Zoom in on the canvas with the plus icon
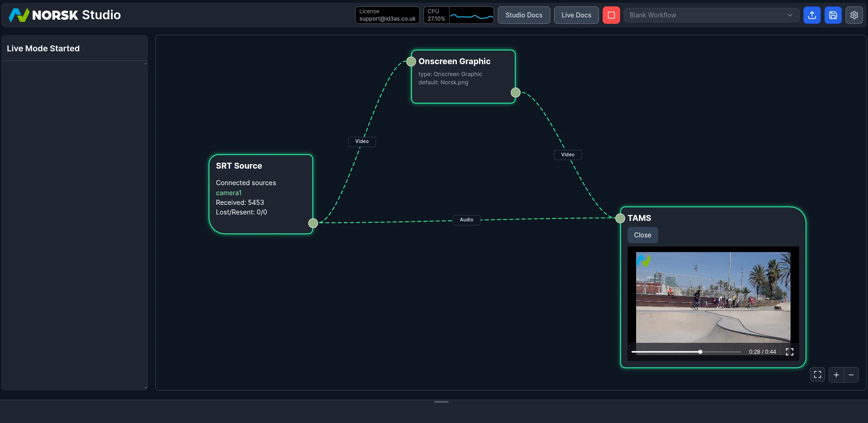Screen dimensions: 868x423 click(x=836, y=375)
